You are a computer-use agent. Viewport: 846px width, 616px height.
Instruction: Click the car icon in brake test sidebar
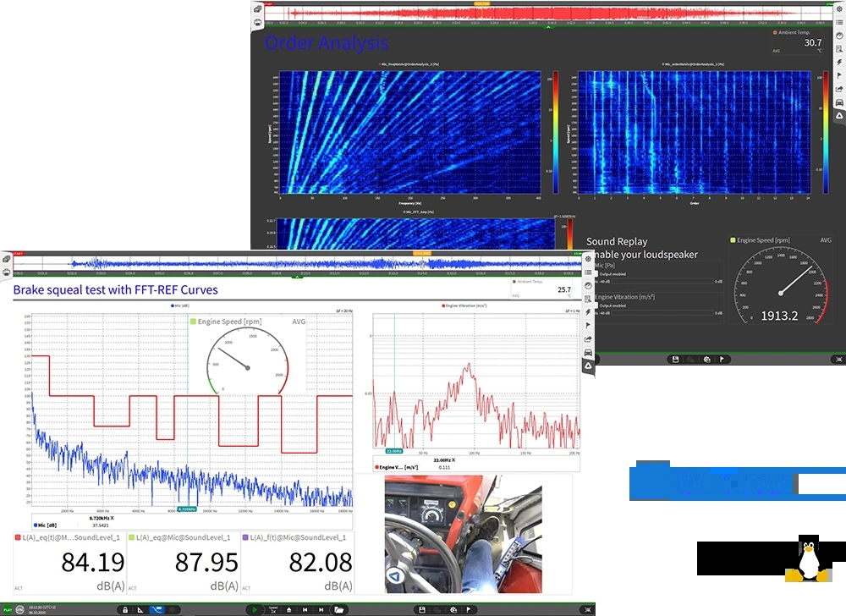588,352
